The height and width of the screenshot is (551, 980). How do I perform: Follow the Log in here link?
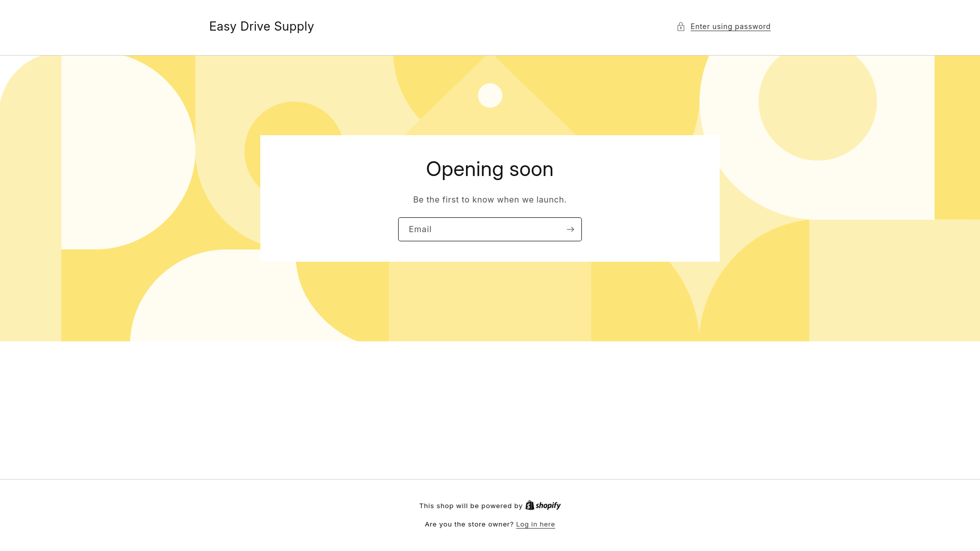(x=535, y=524)
